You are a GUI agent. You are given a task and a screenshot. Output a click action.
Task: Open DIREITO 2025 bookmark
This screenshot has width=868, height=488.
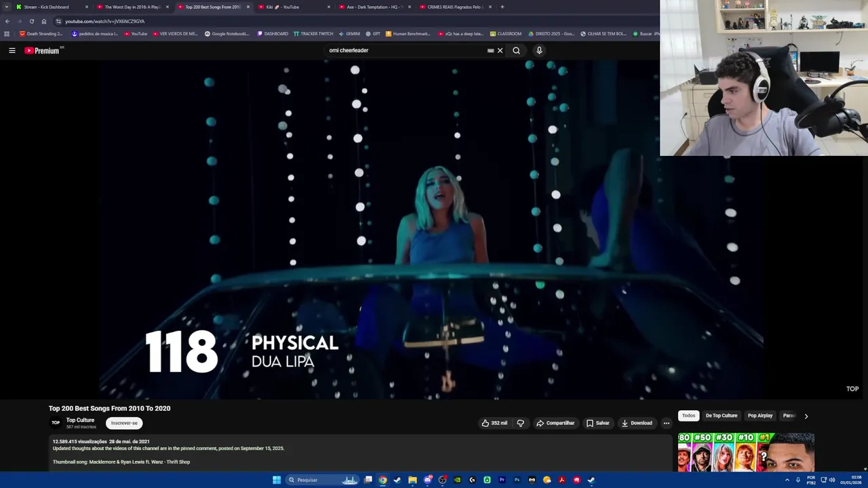[551, 33]
